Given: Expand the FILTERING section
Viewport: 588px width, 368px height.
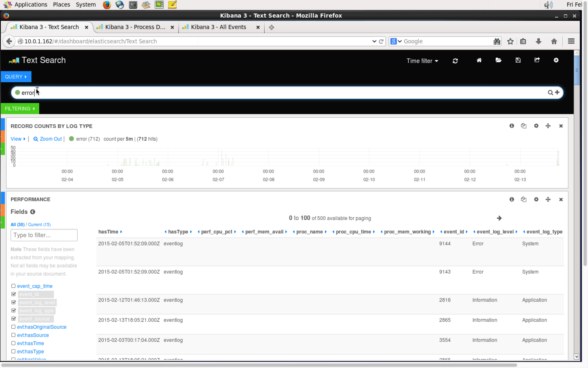Looking at the screenshot, I should coord(20,109).
